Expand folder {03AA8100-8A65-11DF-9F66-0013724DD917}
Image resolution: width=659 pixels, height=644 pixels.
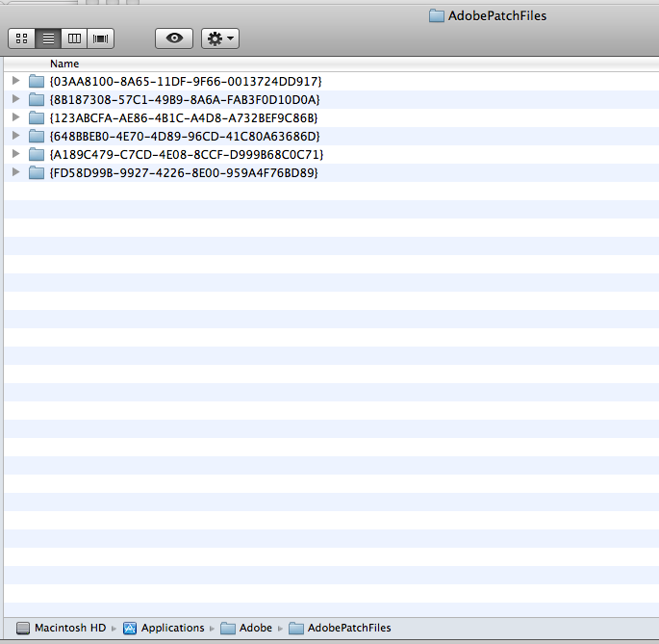[x=16, y=80]
